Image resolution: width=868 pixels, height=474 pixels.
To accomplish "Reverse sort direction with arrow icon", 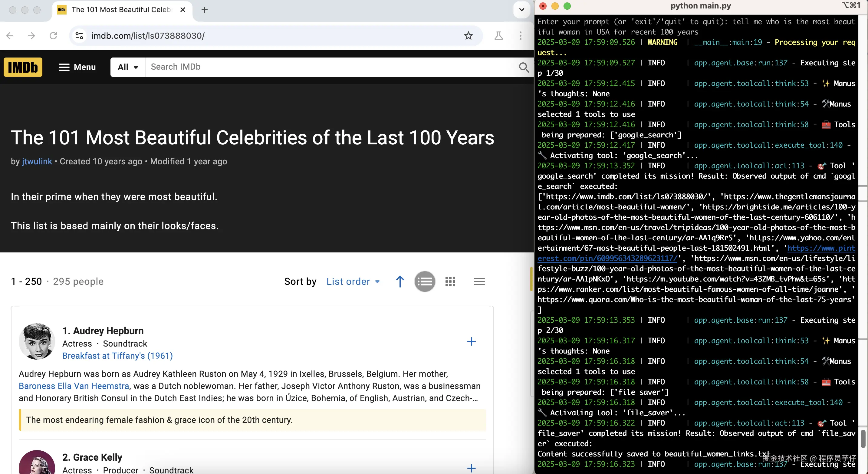I will (400, 281).
